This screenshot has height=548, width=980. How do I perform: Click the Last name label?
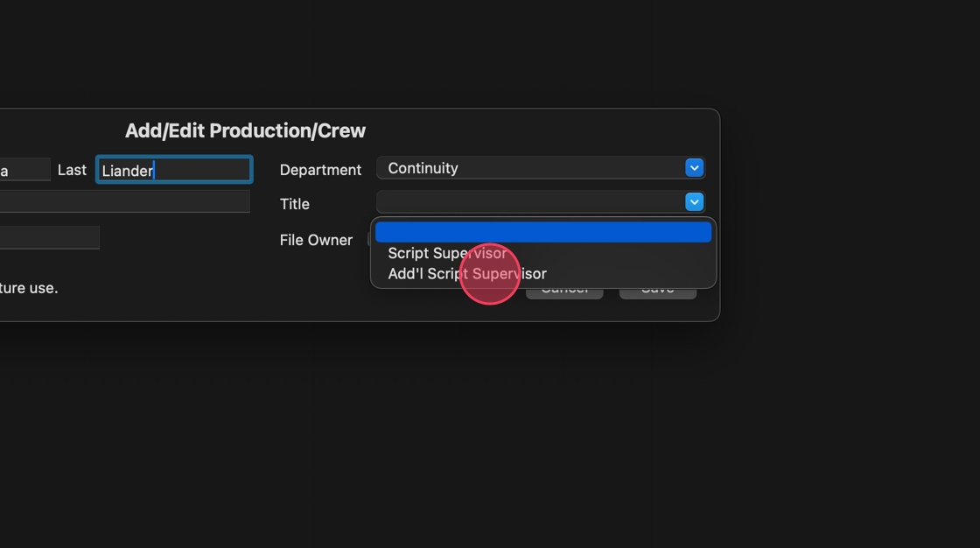[72, 170]
